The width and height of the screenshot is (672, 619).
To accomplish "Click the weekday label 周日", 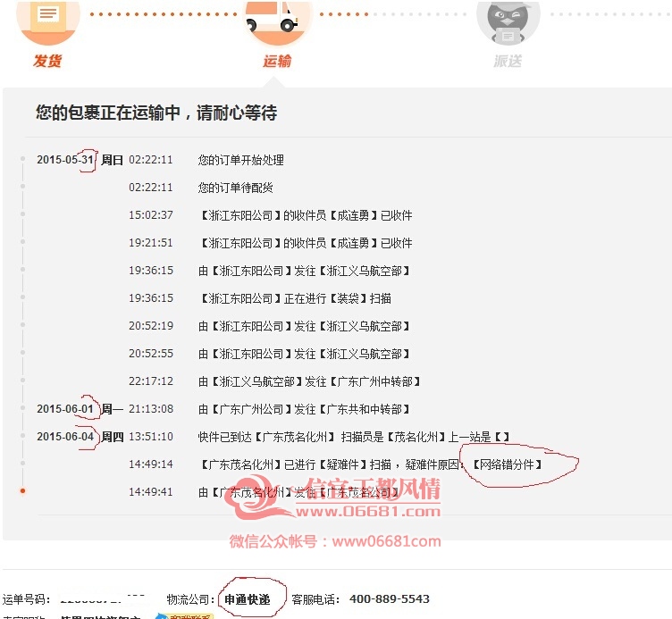I will coord(112,160).
